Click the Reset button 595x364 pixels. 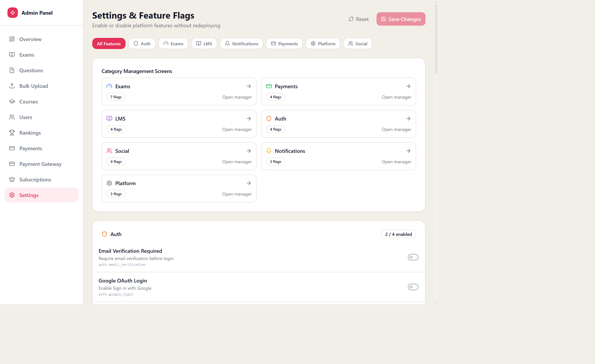(358, 19)
